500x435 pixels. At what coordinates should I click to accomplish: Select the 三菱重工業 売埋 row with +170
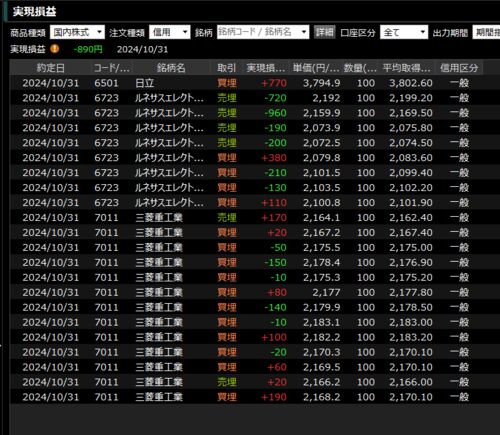(246, 217)
